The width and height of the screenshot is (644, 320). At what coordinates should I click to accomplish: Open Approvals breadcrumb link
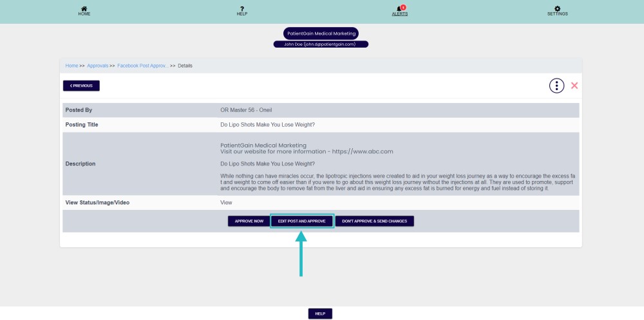(98, 66)
